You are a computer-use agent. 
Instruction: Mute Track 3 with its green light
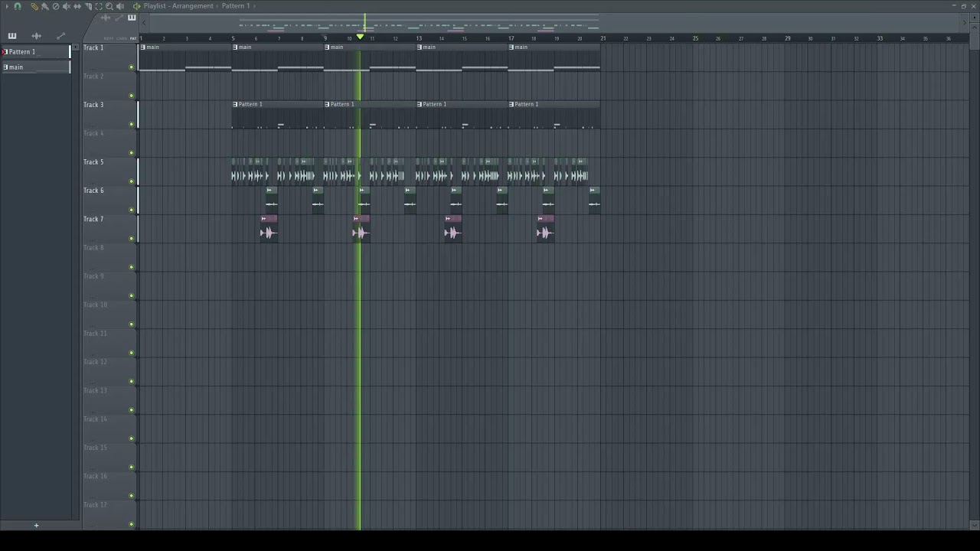(x=132, y=124)
